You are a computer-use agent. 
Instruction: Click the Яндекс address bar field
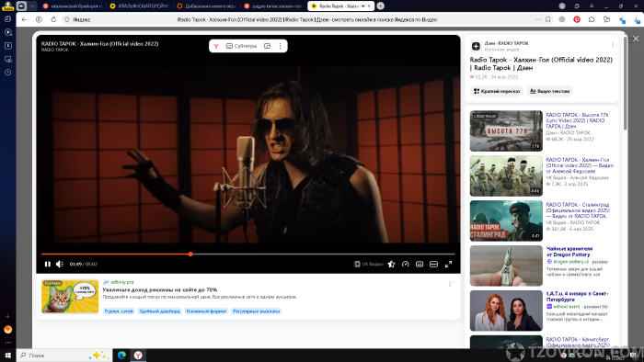pyautogui.click(x=306, y=19)
